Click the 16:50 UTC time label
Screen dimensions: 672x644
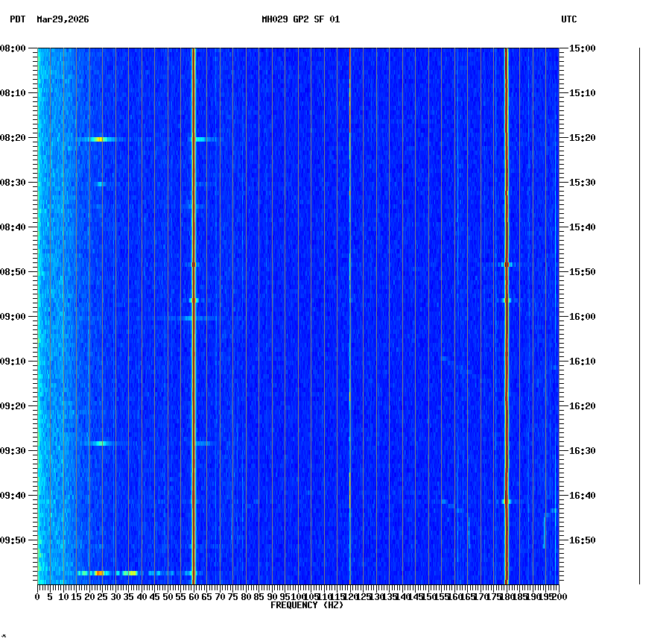(582, 539)
